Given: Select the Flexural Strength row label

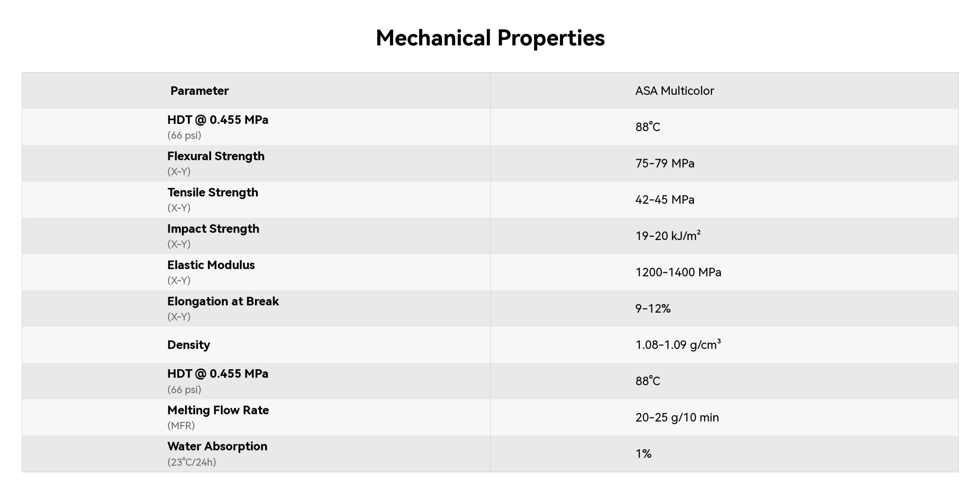Looking at the screenshot, I should [216, 156].
